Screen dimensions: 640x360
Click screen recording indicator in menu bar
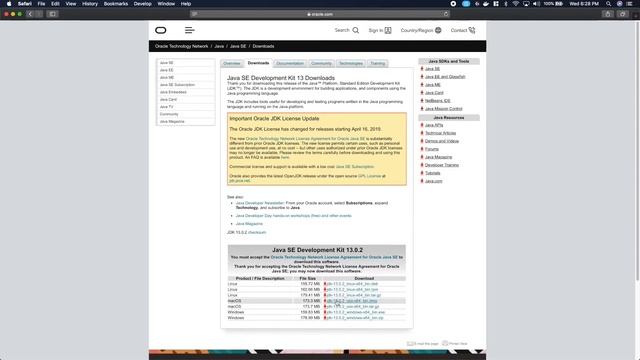[x=453, y=4]
